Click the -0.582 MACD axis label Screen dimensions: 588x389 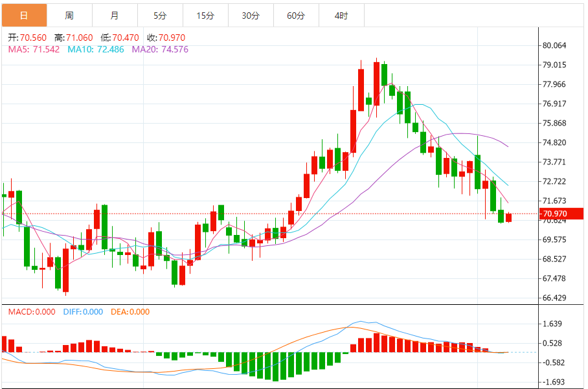[552, 362]
